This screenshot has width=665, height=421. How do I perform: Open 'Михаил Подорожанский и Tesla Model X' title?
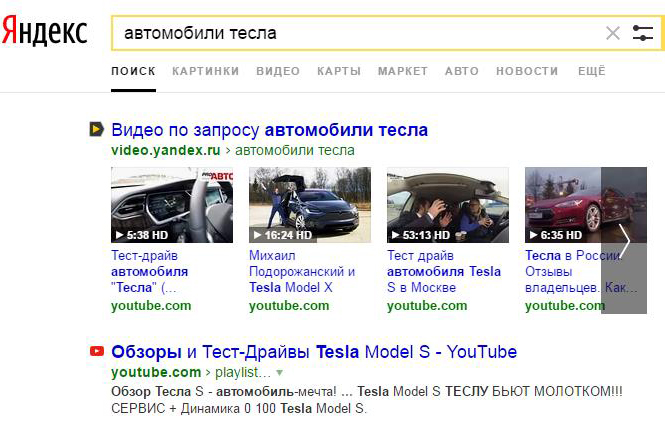302,271
